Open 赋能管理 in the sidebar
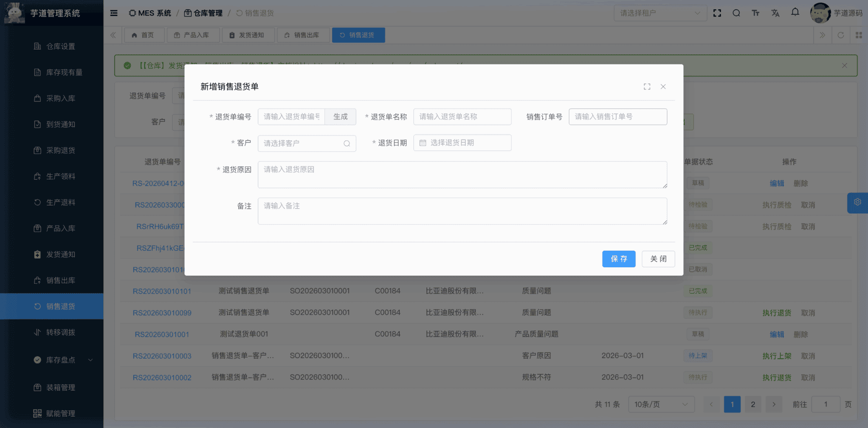The height and width of the screenshot is (428, 868). click(52, 414)
